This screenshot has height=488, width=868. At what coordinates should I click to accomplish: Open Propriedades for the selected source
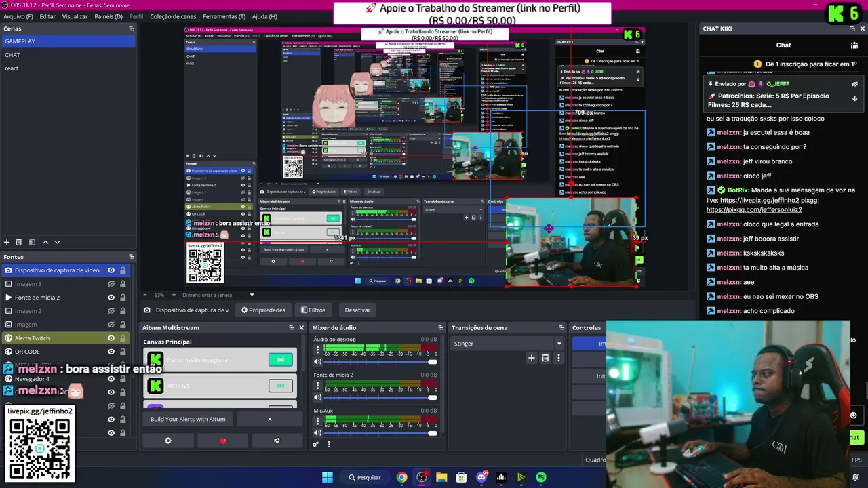tap(264, 310)
